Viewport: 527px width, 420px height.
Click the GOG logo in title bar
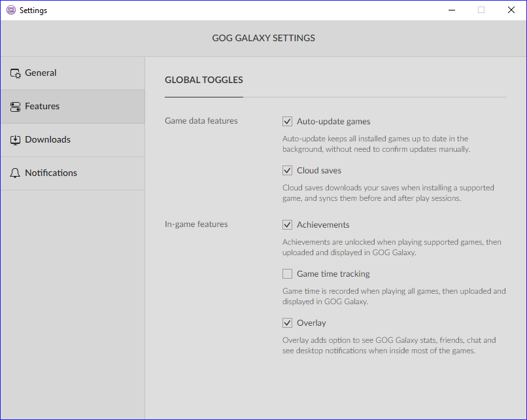(x=11, y=10)
